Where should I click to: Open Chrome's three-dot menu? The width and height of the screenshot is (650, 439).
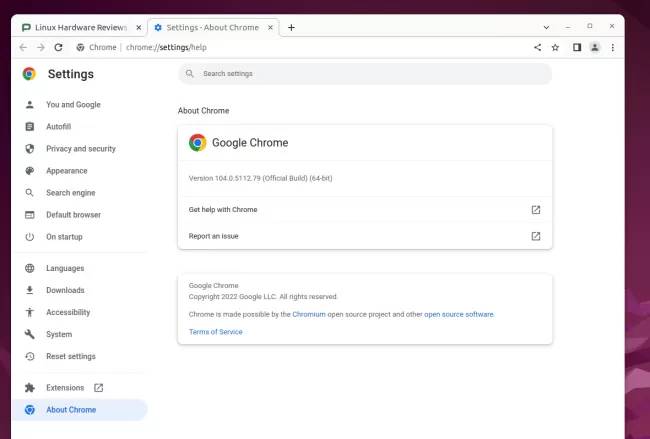click(x=613, y=47)
